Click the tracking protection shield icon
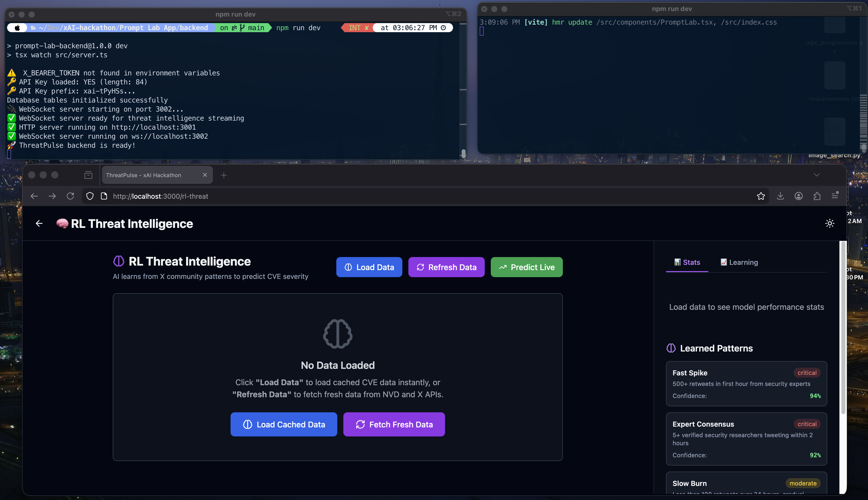 [x=90, y=196]
